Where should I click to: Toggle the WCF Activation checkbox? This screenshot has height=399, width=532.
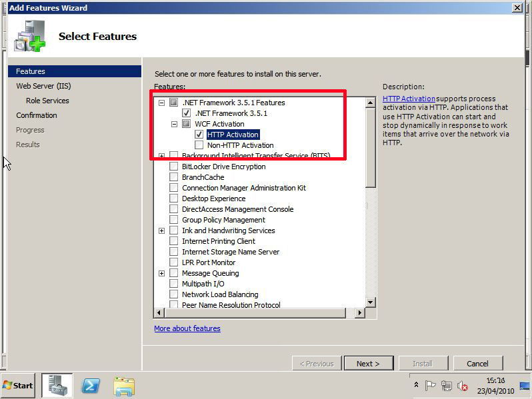click(x=186, y=124)
